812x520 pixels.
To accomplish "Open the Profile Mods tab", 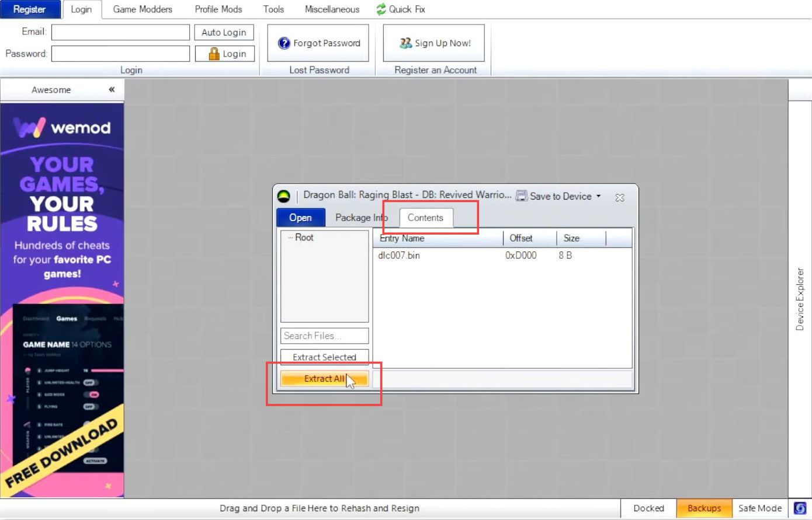I will point(218,9).
